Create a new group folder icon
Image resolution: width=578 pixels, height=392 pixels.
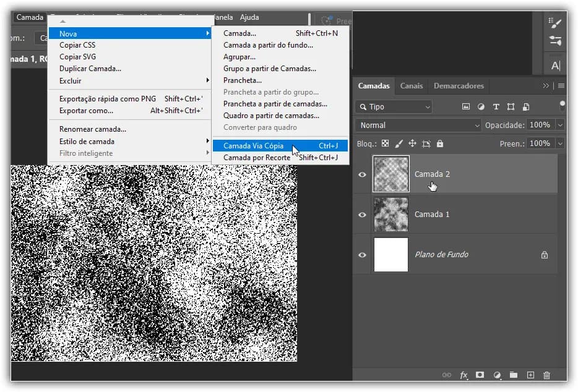point(514,375)
